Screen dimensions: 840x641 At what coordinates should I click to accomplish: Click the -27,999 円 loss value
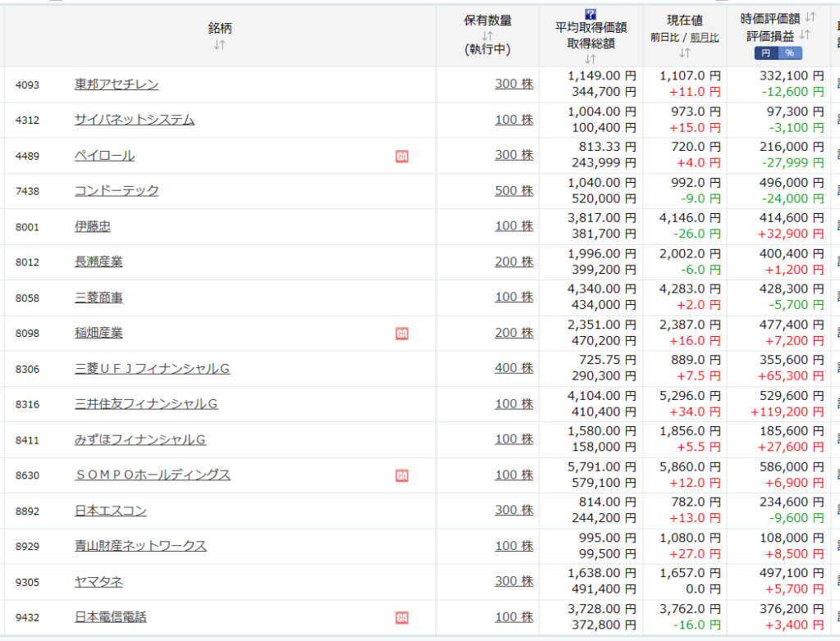(793, 163)
